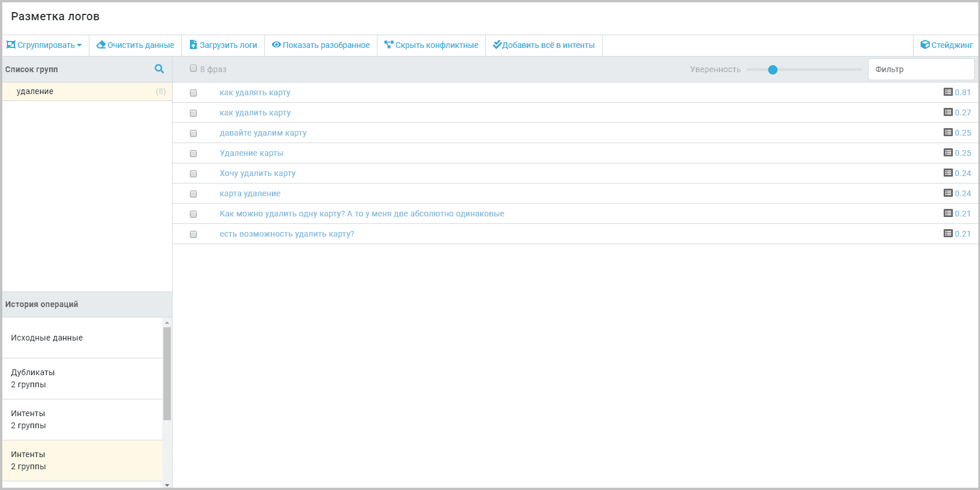Image resolution: width=980 pixels, height=490 pixels.
Task: Open Стейджинг from the toolbar
Action: pos(946,45)
